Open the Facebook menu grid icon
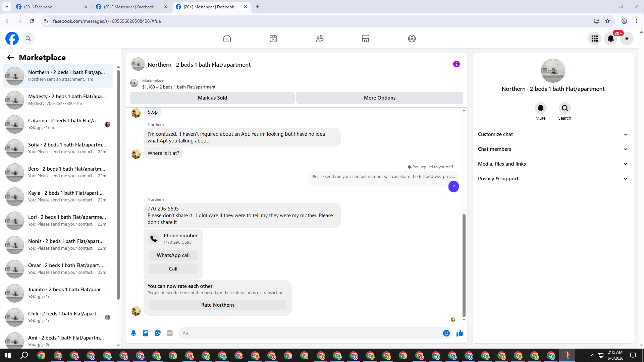Image resolution: width=644 pixels, height=362 pixels. (595, 39)
